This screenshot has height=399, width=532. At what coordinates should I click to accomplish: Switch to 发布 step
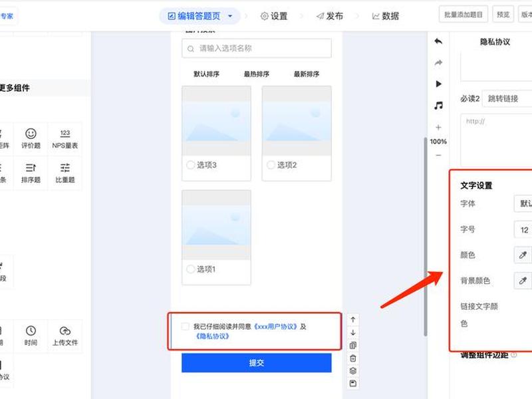[x=329, y=16]
